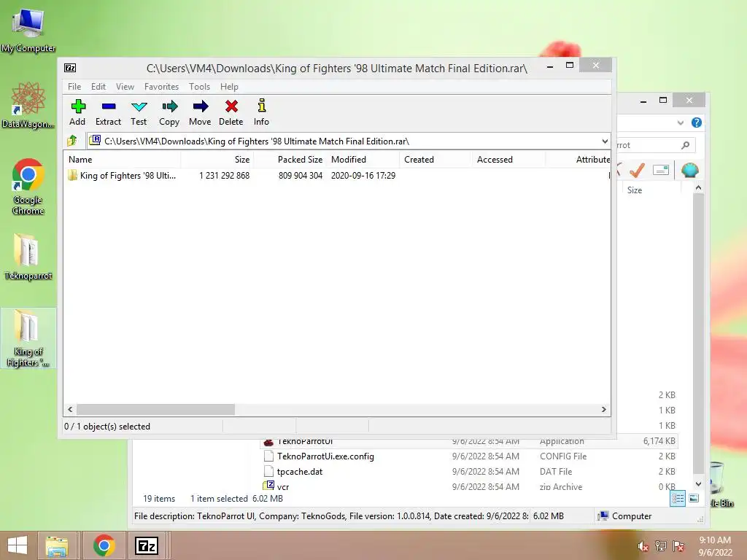Click the network tray icon
Image resolution: width=747 pixels, height=560 pixels.
point(661,546)
